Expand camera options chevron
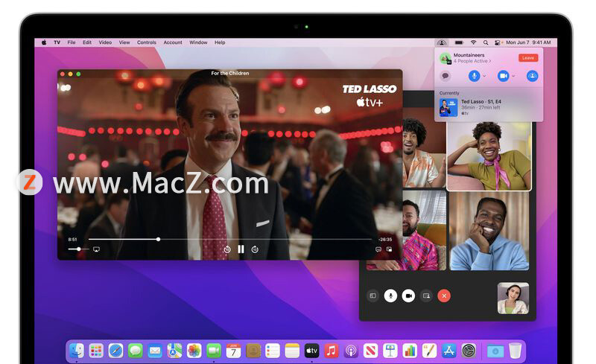 513,76
